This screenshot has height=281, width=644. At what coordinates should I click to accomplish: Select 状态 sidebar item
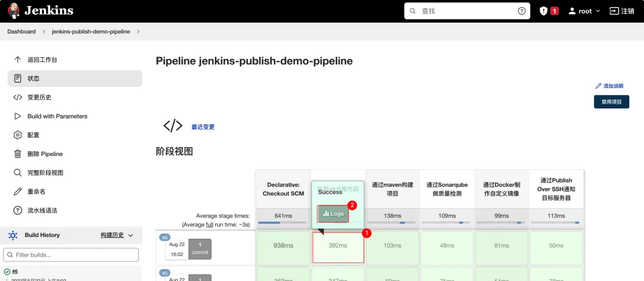click(75, 79)
